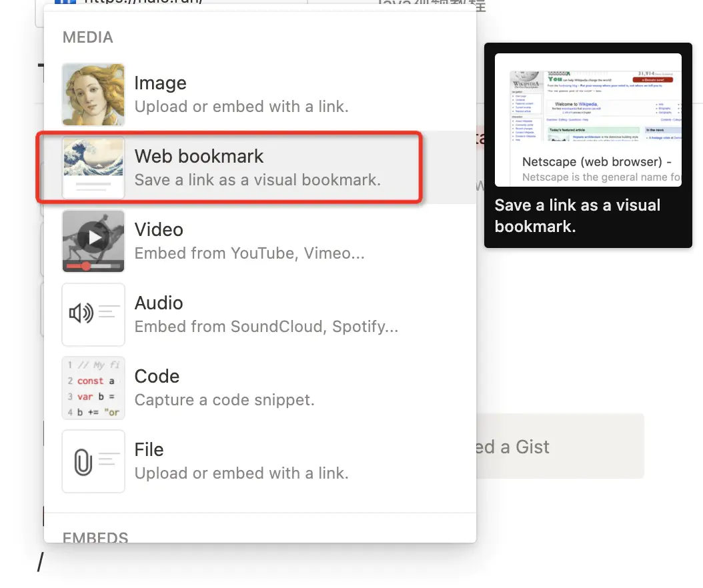Click the 'Capture a code snippet.' description
703x588 pixels.
224,400
